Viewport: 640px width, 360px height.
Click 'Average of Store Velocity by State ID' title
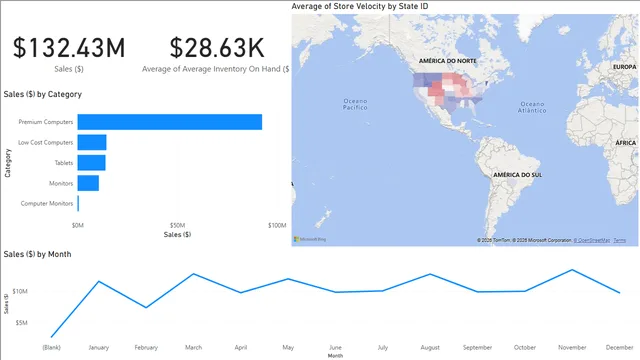(x=360, y=6)
